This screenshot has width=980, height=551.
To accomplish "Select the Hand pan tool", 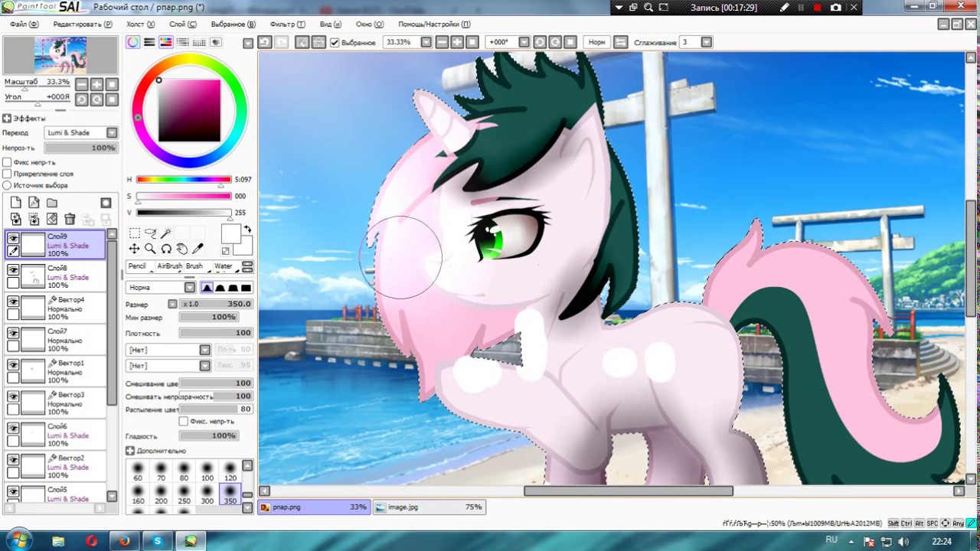I will tap(182, 249).
